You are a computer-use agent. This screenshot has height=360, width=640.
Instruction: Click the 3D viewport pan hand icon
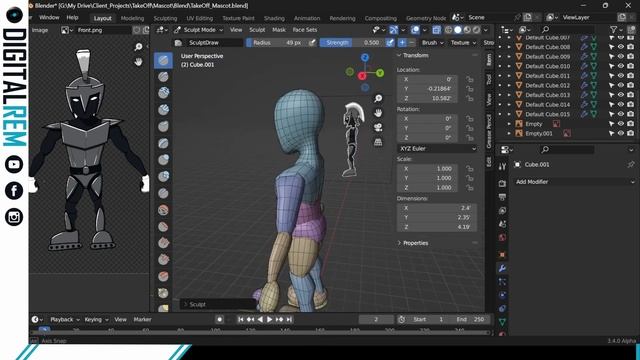pyautogui.click(x=378, y=113)
